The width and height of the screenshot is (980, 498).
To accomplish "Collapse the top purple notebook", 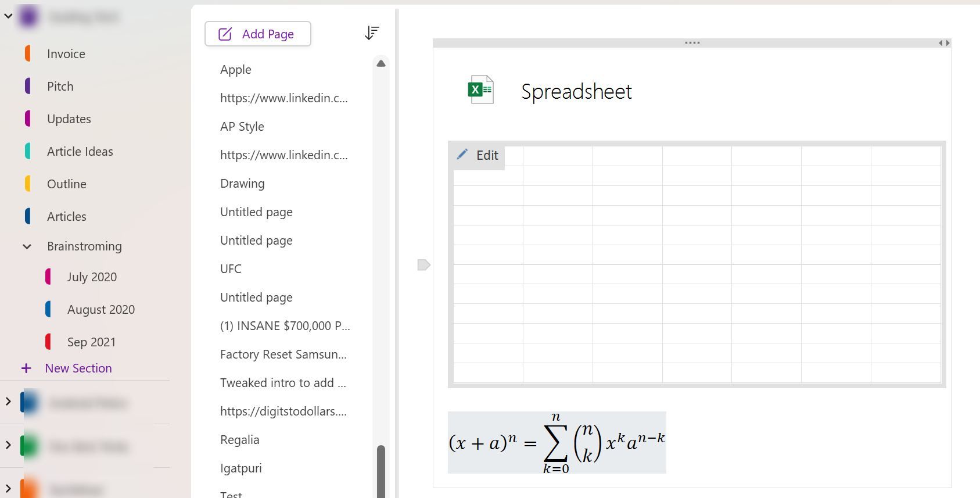I will click(8, 16).
